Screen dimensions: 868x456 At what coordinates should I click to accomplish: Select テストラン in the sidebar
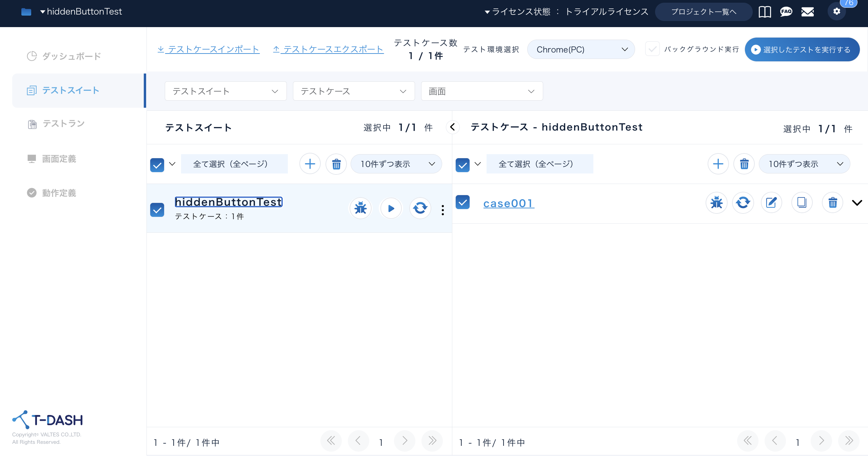[64, 124]
